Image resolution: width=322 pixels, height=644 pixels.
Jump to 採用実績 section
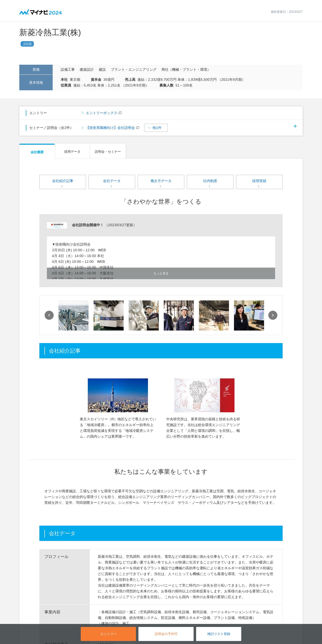click(259, 182)
